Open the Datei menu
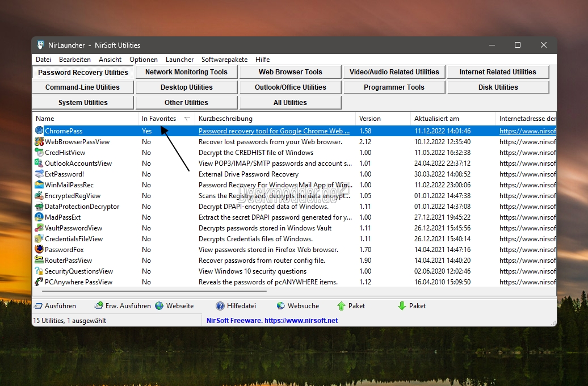 [44, 60]
